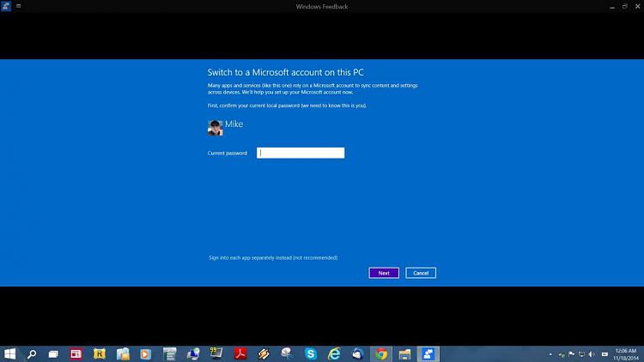Click the user name 'Mike'
Image resolution: width=644 pixels, height=362 pixels.
234,124
